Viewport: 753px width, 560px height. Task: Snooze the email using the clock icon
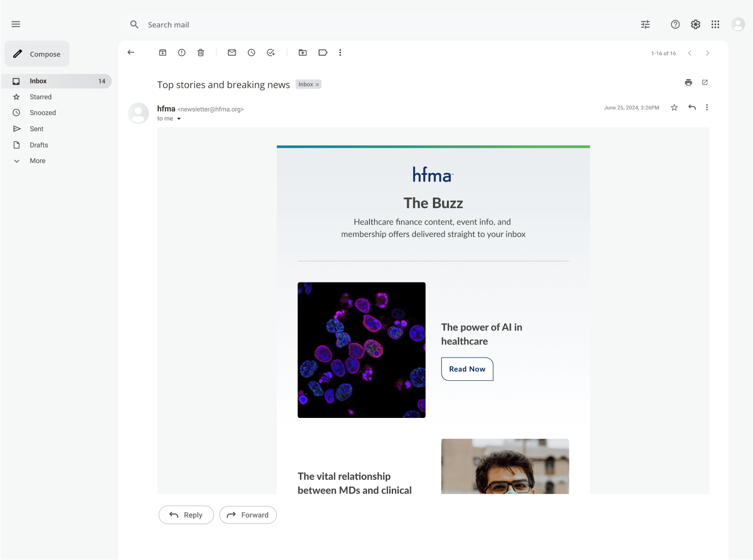(x=251, y=52)
